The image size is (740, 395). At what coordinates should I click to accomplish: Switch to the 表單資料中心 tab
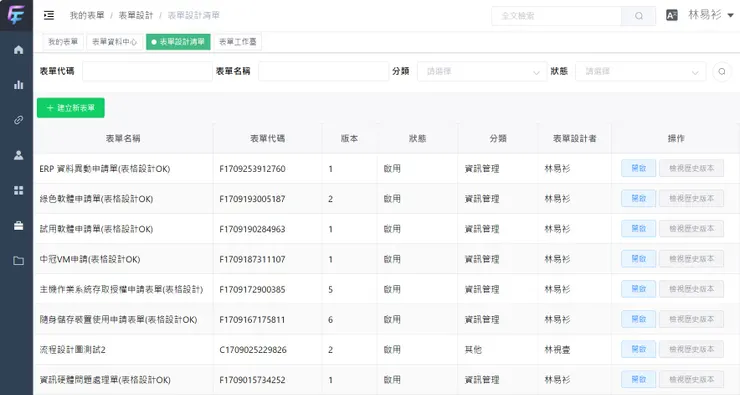115,42
